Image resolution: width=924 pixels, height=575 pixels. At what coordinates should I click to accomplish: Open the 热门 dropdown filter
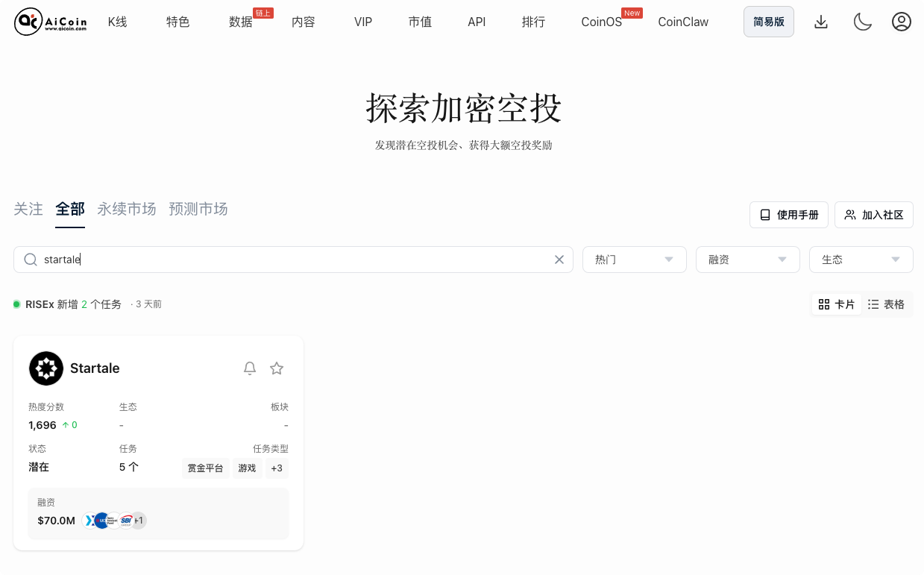635,260
